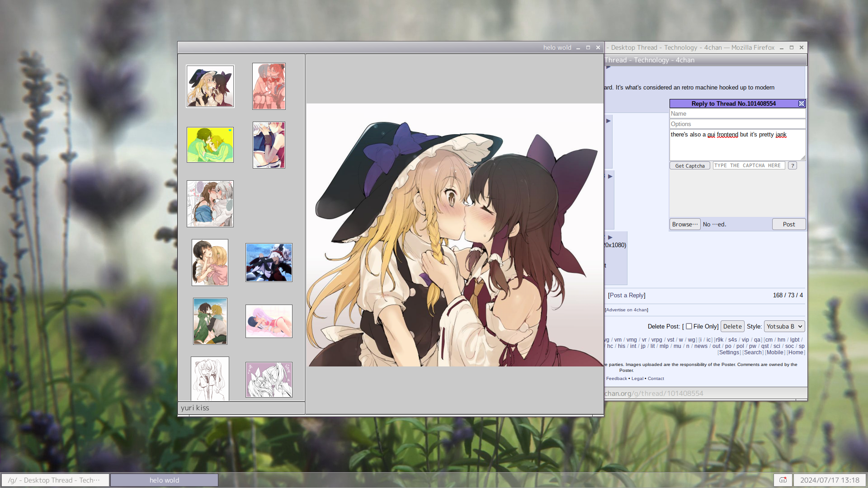Go to the s4s board link
The width and height of the screenshot is (868, 488).
point(732,340)
